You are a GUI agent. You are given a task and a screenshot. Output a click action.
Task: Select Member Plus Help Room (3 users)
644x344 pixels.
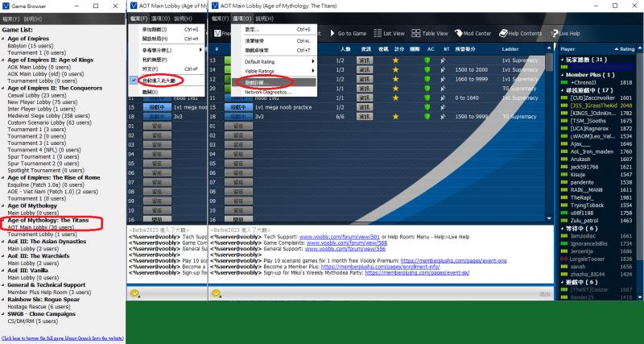pyautogui.click(x=49, y=292)
